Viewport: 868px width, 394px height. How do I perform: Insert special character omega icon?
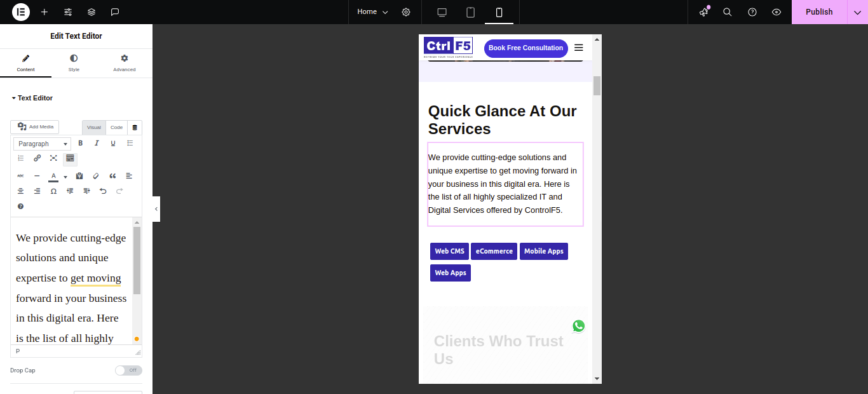click(53, 191)
